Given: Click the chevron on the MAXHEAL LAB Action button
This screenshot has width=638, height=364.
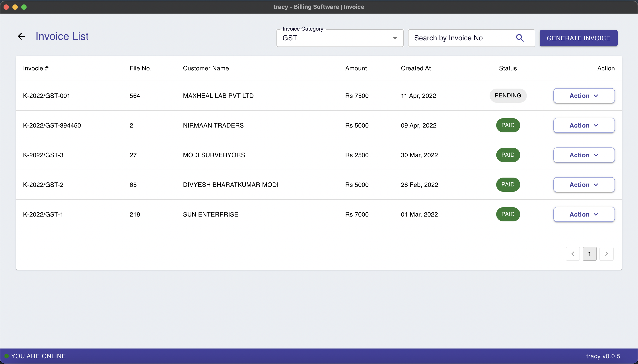Looking at the screenshot, I should (x=596, y=95).
